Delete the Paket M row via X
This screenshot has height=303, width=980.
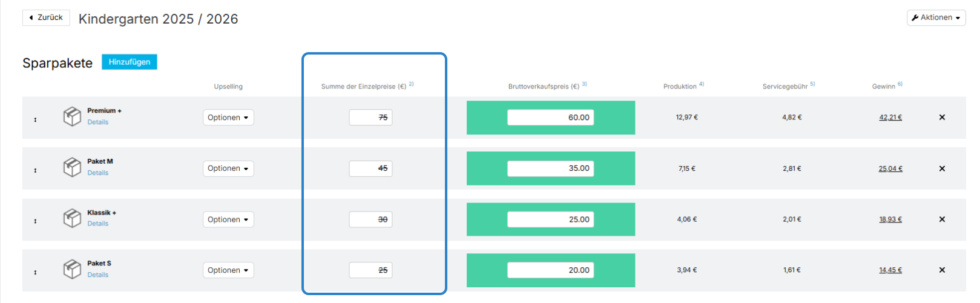[942, 168]
